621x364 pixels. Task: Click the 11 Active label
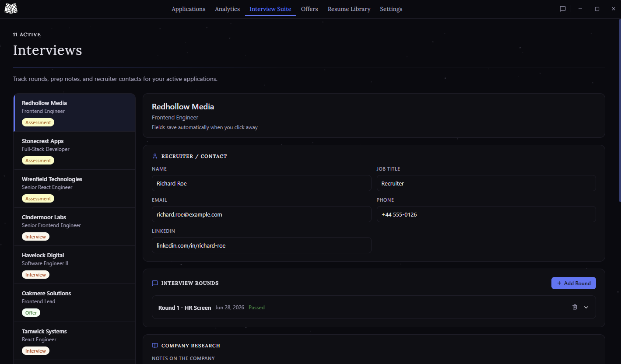tap(27, 35)
